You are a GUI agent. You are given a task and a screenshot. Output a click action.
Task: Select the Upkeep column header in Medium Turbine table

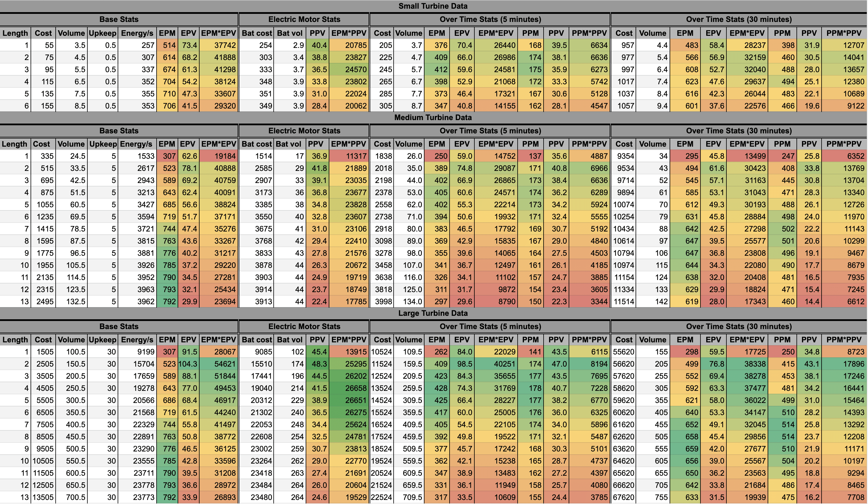[x=103, y=144]
